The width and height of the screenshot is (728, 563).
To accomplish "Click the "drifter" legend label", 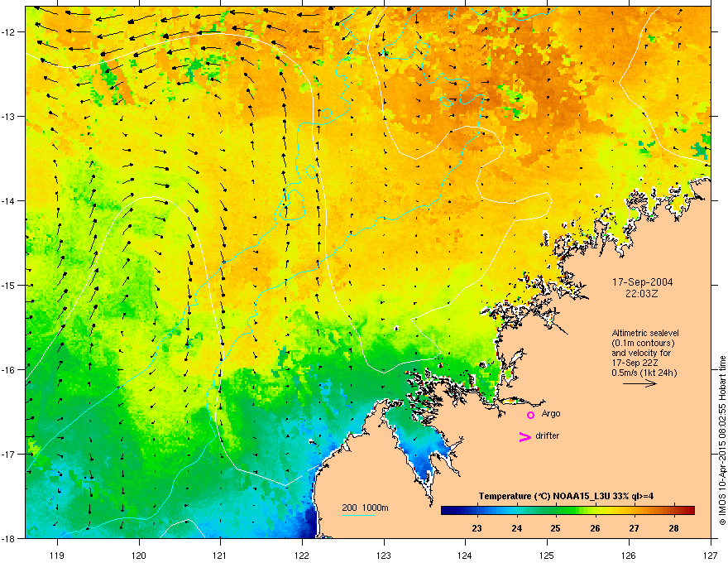I will point(548,435).
